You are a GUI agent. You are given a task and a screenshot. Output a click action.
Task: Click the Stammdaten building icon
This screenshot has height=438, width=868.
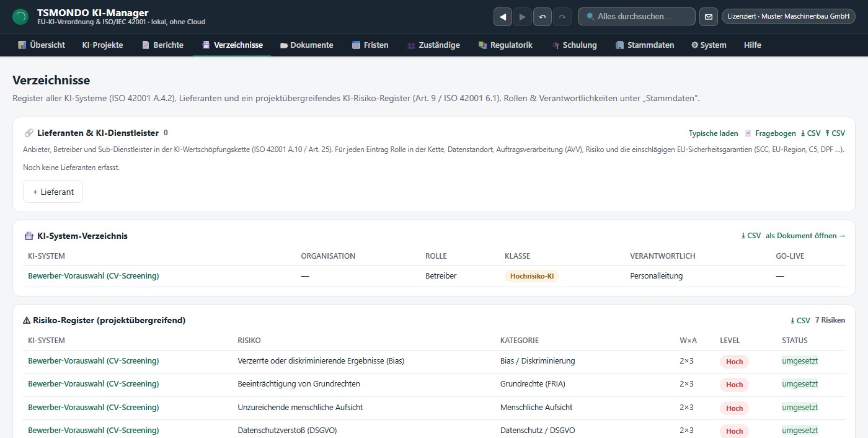619,45
